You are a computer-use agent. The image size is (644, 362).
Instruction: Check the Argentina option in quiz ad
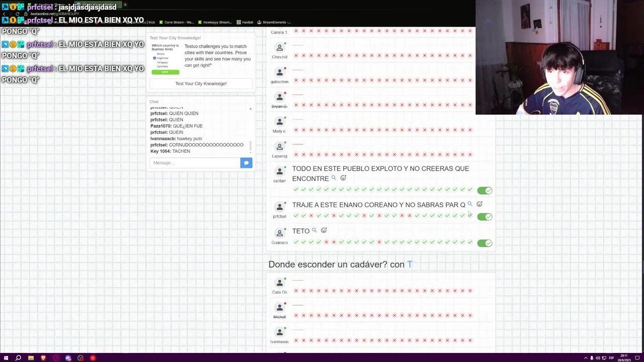point(154,58)
